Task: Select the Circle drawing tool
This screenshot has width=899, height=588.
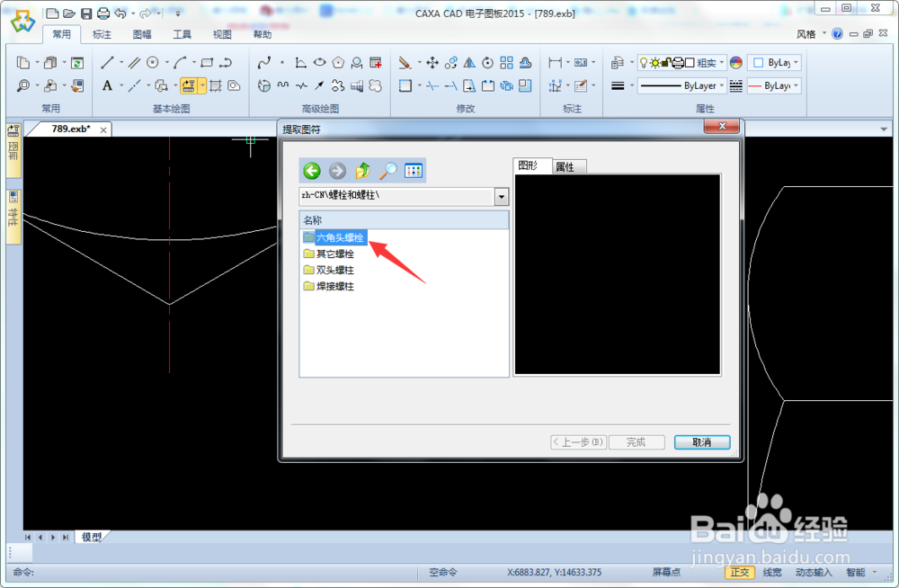Action: 153,63
